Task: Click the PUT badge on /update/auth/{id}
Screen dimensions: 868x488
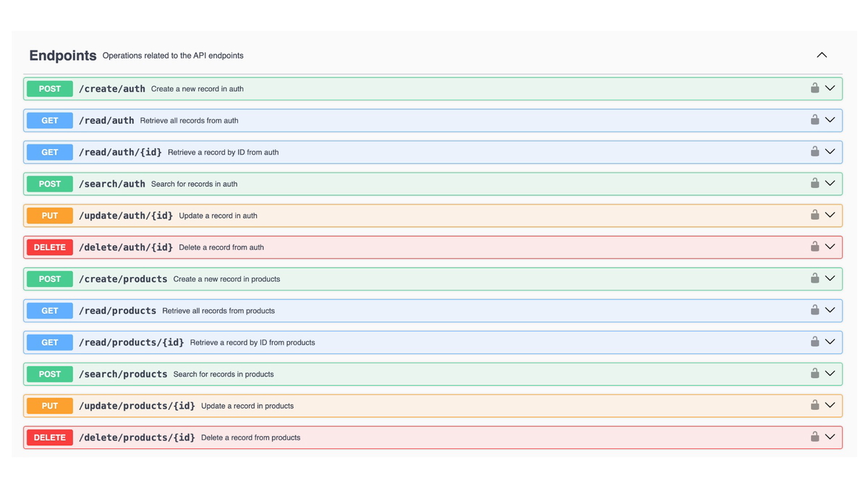Action: [x=48, y=215]
